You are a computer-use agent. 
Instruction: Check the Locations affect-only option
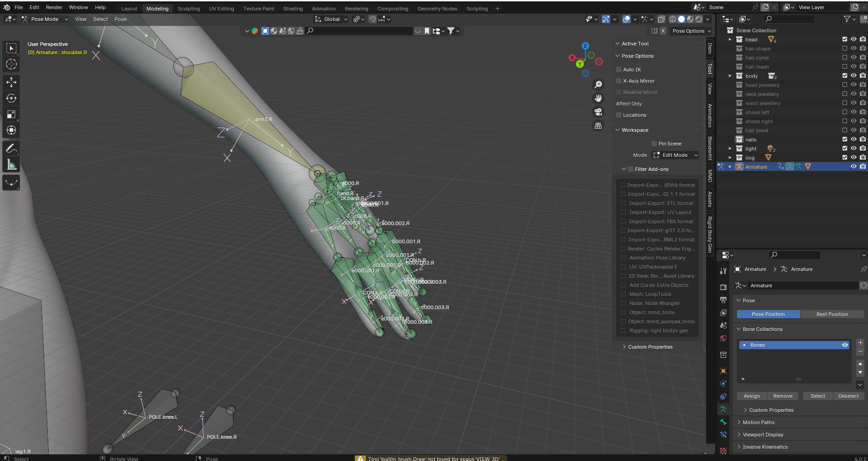pyautogui.click(x=619, y=115)
